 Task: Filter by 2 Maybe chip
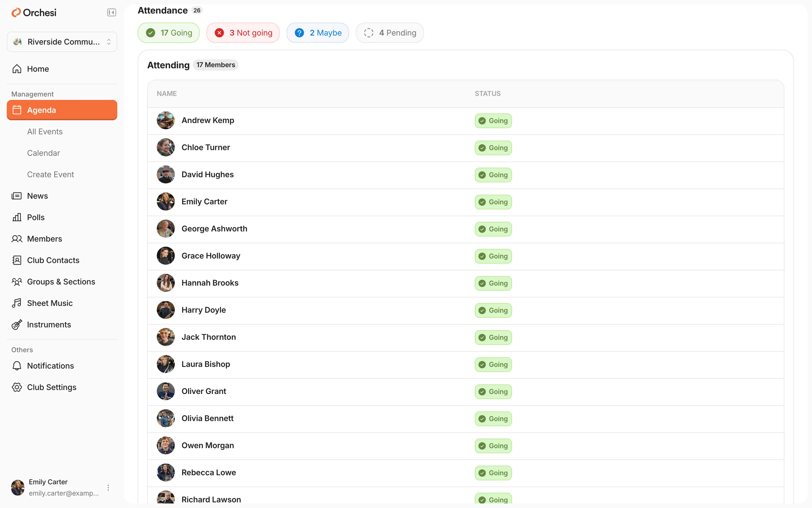(x=318, y=32)
